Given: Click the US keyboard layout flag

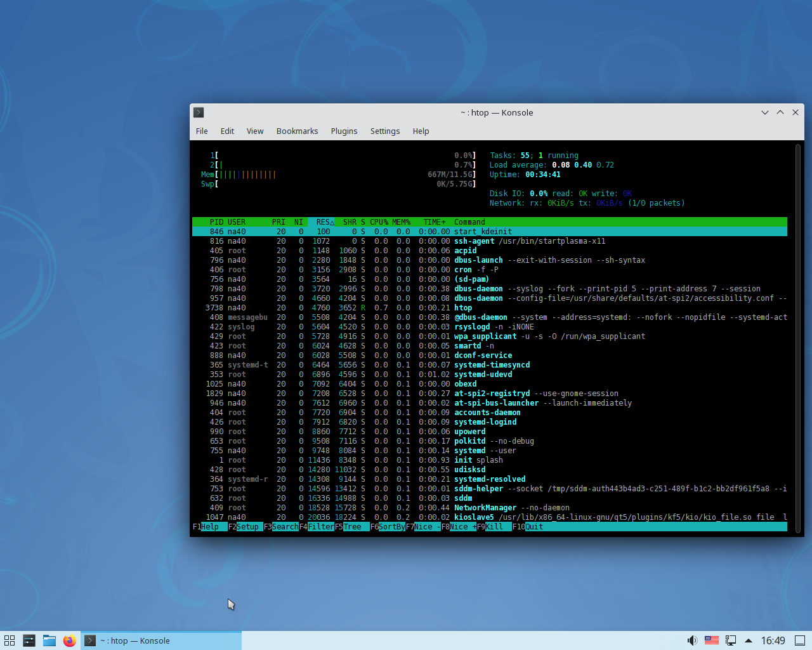Looking at the screenshot, I should [712, 640].
